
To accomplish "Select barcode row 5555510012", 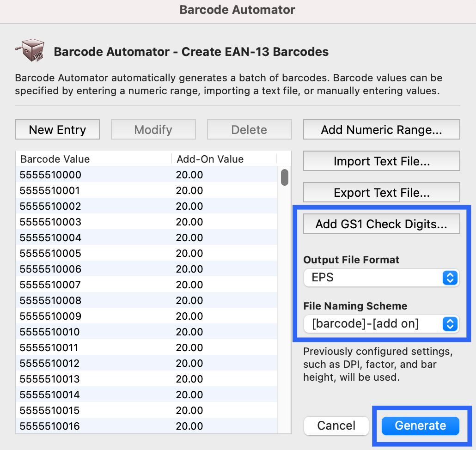I will pos(146,363).
